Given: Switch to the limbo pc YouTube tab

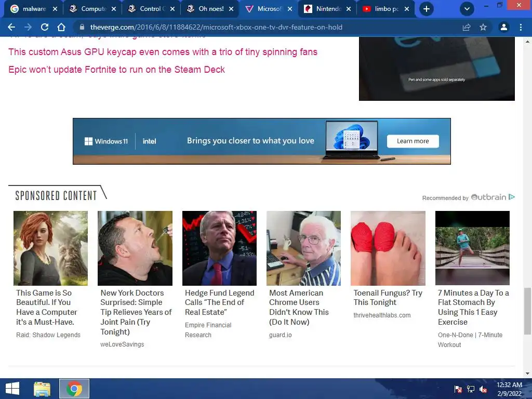Looking at the screenshot, I should (381, 9).
